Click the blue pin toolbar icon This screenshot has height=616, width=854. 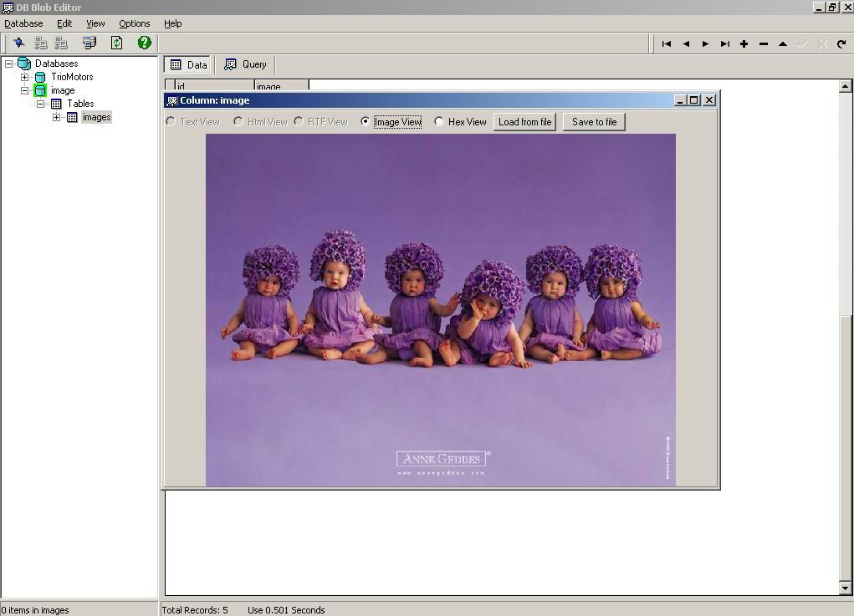[19, 43]
